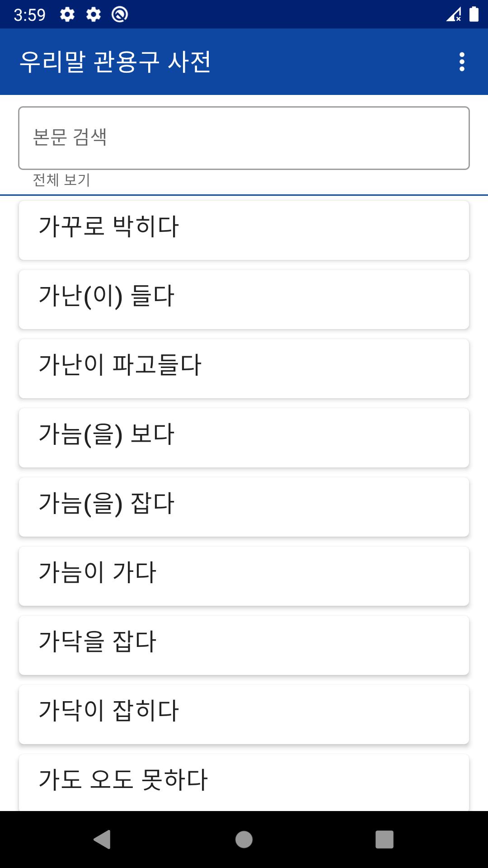Open the entry 가난(이) 들다
The width and height of the screenshot is (488, 868).
coord(244,299)
